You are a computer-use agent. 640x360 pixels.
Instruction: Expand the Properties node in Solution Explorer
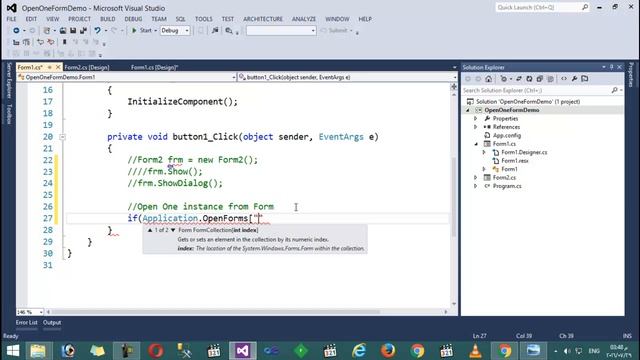pos(476,118)
